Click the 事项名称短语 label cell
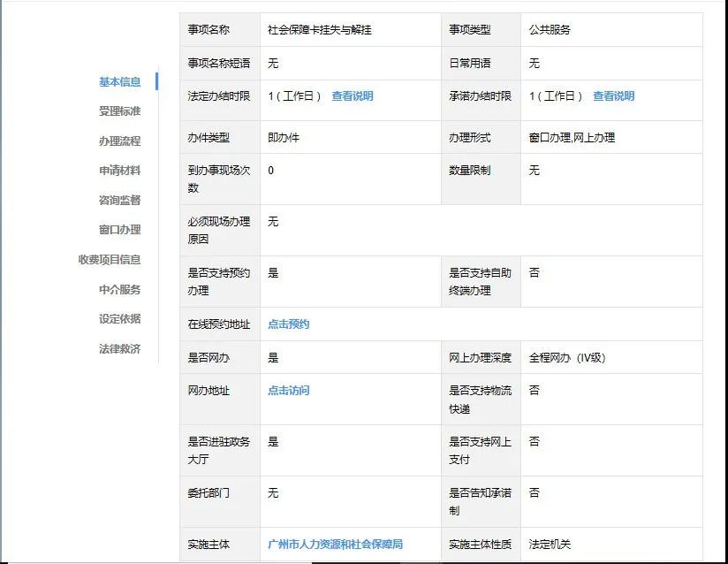The width and height of the screenshot is (728, 564). [x=220, y=63]
